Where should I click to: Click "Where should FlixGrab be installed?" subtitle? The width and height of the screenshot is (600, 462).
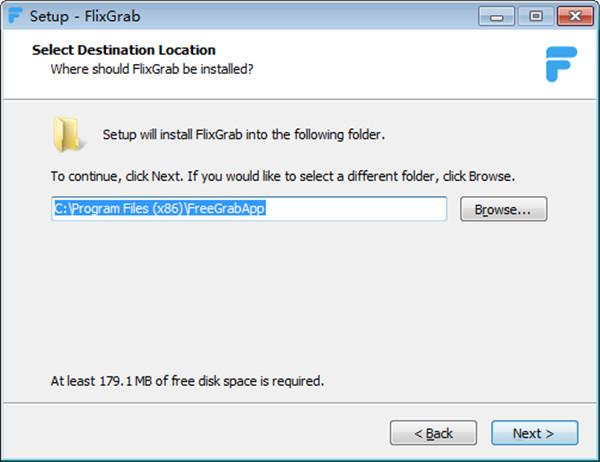pyautogui.click(x=153, y=69)
